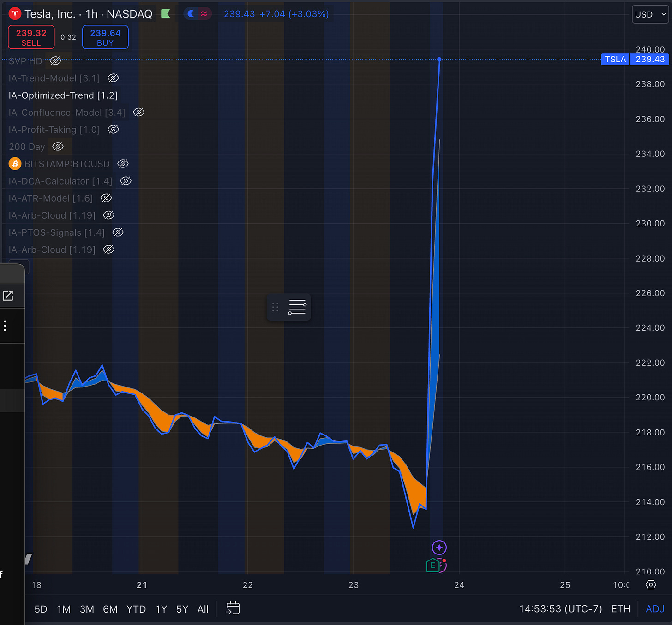Click the date label 18 on time axis
Screen dimensions: 672x625
coord(36,585)
